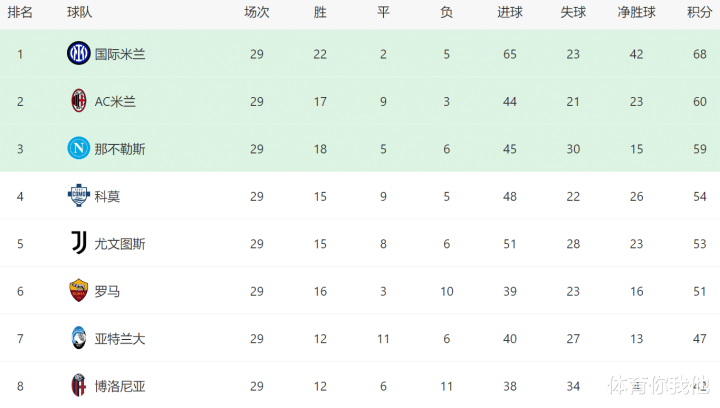Select 罗马 team name
This screenshot has height=408, width=720.
click(x=107, y=291)
